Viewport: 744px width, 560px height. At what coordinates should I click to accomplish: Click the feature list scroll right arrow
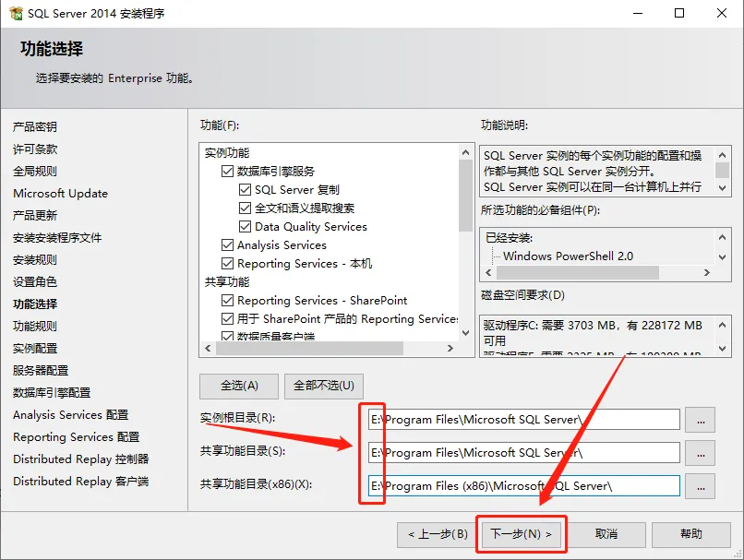click(x=450, y=348)
